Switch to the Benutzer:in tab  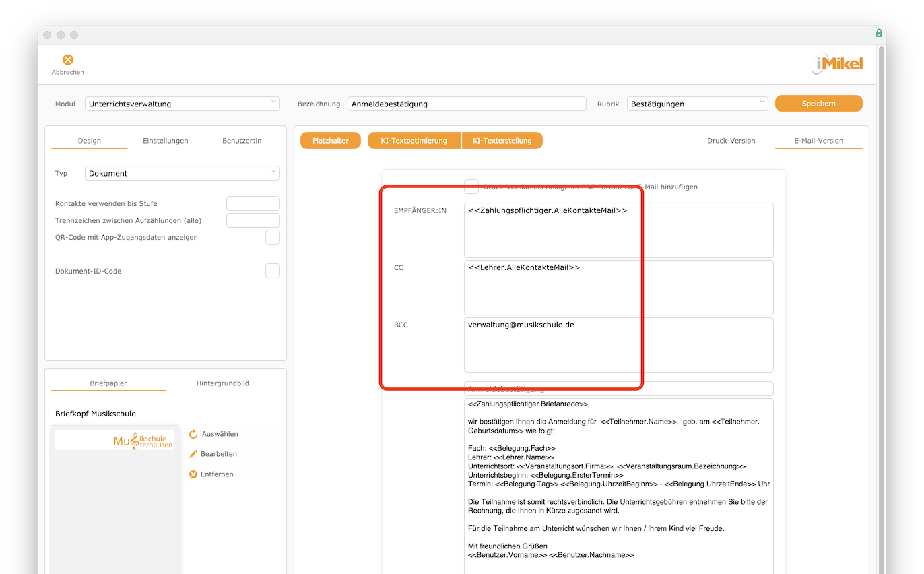click(x=242, y=141)
